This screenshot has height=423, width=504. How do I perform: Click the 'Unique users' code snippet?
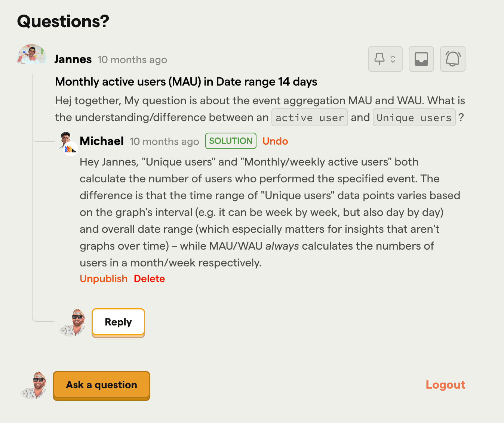414,118
